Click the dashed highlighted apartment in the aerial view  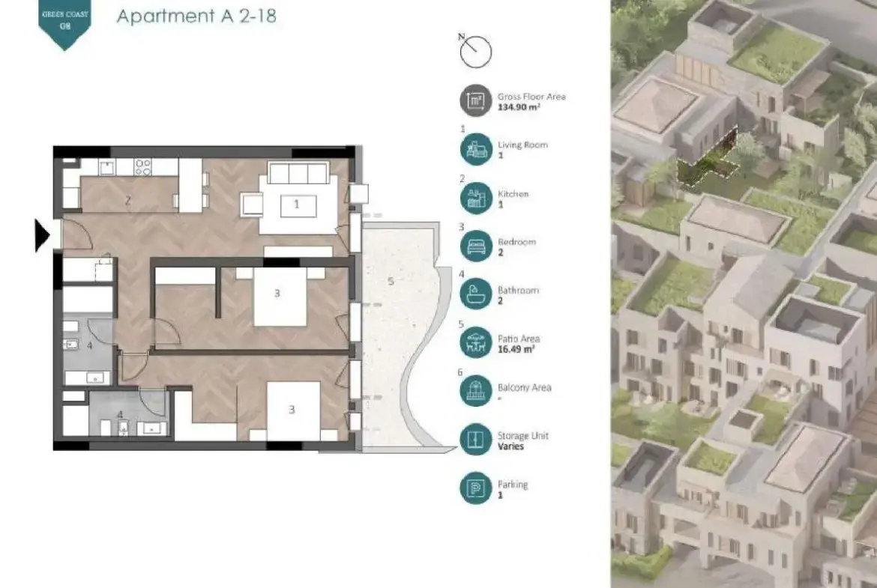click(708, 158)
